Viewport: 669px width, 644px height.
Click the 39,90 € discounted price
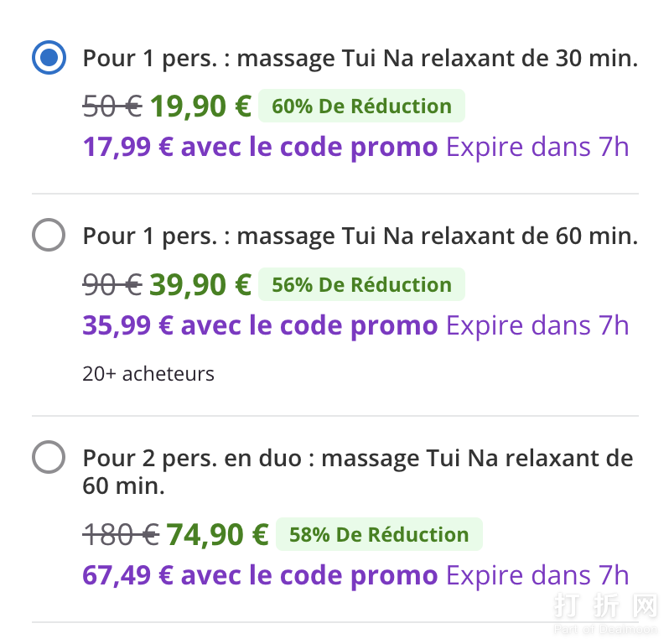[x=200, y=285]
